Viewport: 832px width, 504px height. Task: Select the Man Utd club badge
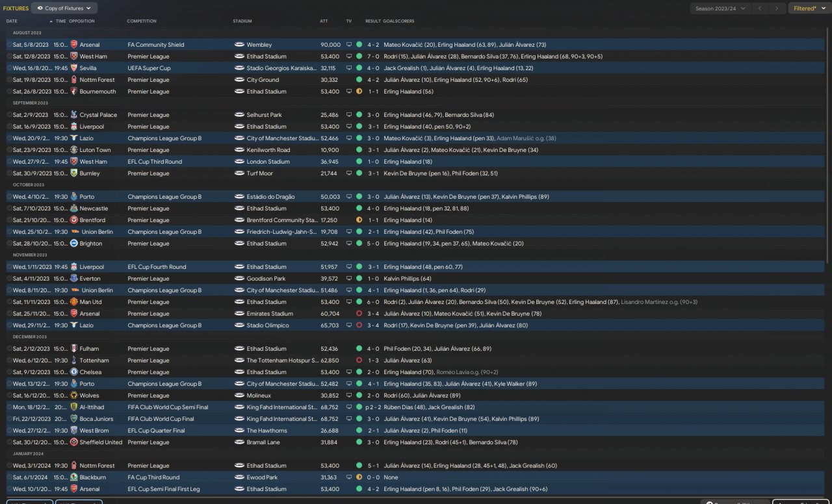click(x=74, y=302)
